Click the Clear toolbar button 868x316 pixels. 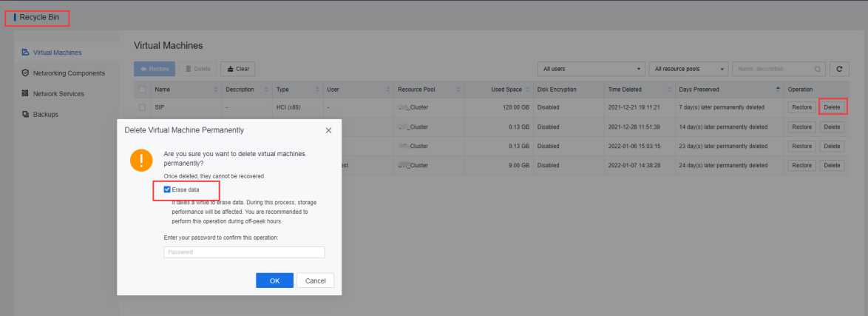tap(237, 69)
